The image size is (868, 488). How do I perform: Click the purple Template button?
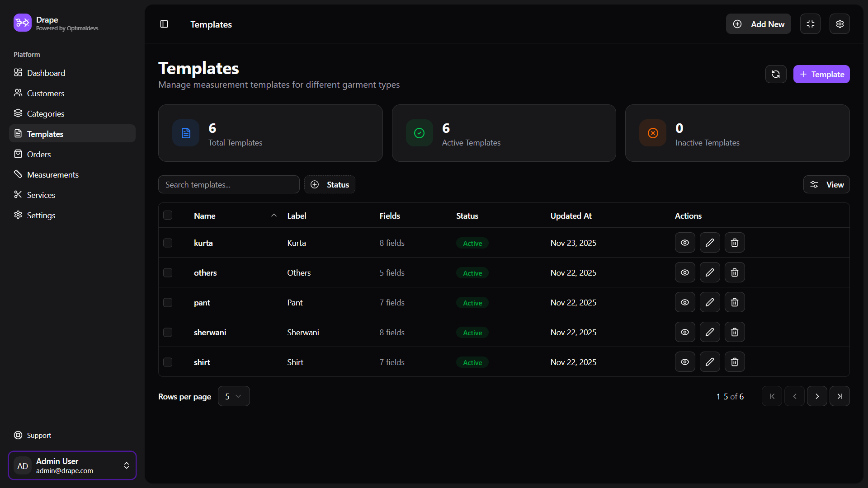821,74
